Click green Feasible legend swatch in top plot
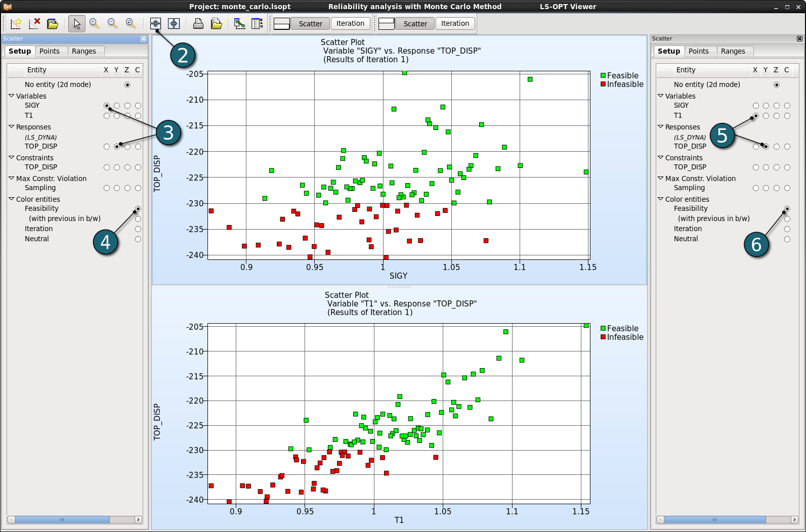The height and width of the screenshot is (532, 806). click(x=603, y=75)
